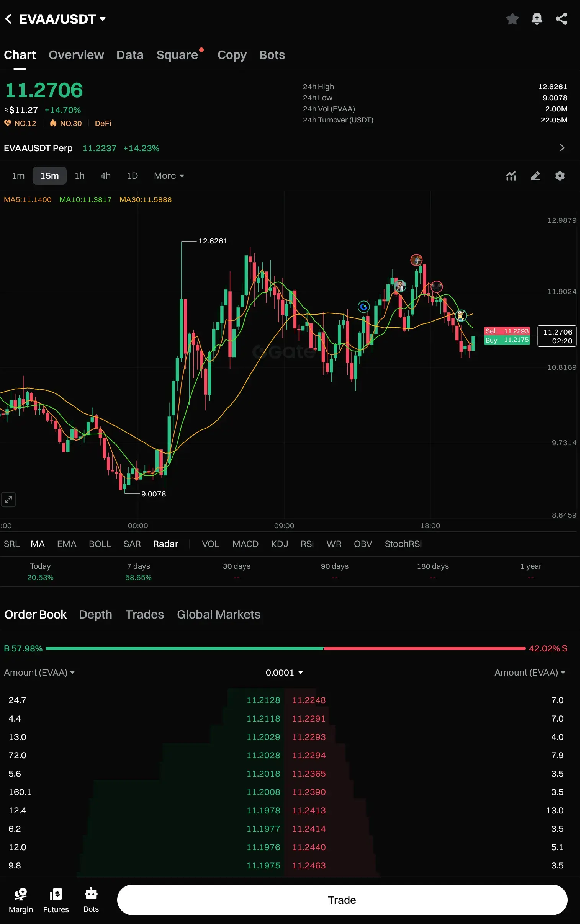Toggle the BOLL indicator
Image resolution: width=581 pixels, height=924 pixels.
click(100, 544)
